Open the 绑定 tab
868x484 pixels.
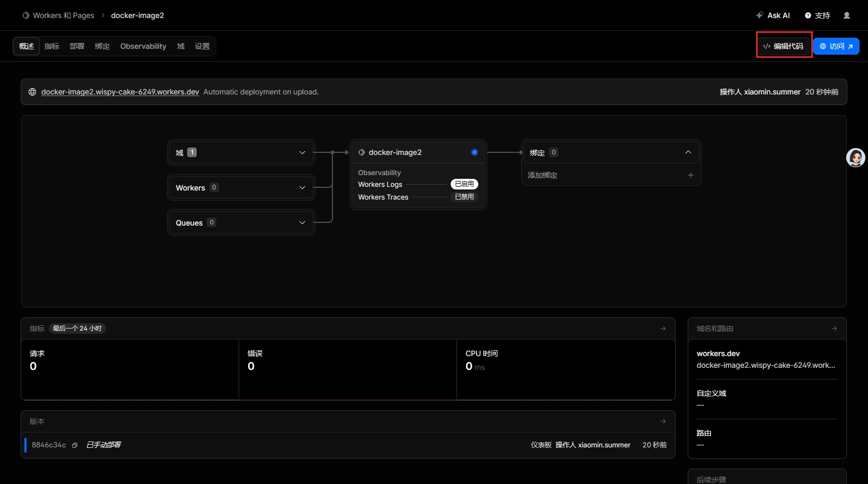[102, 46]
